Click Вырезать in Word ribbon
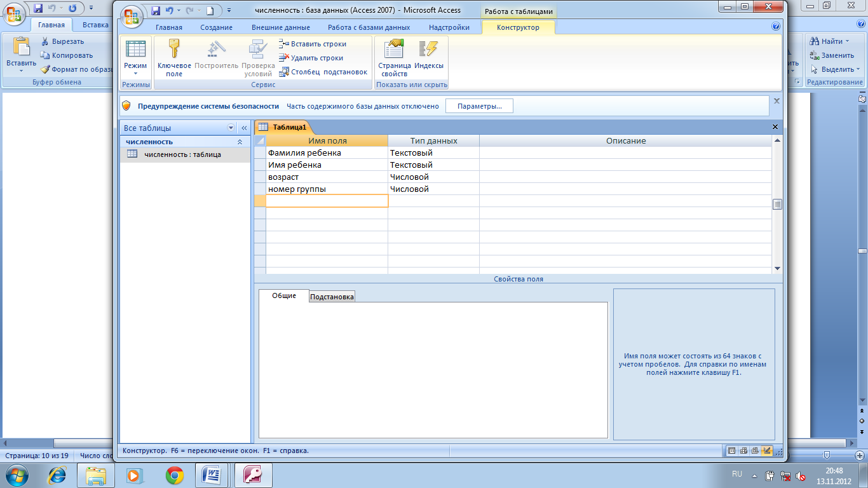The height and width of the screenshot is (488, 868). [x=62, y=41]
